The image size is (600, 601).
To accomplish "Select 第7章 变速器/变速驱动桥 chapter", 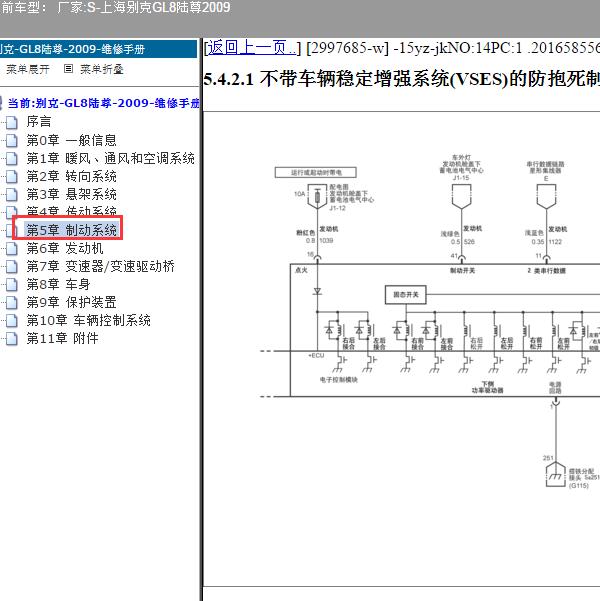I will (x=100, y=266).
